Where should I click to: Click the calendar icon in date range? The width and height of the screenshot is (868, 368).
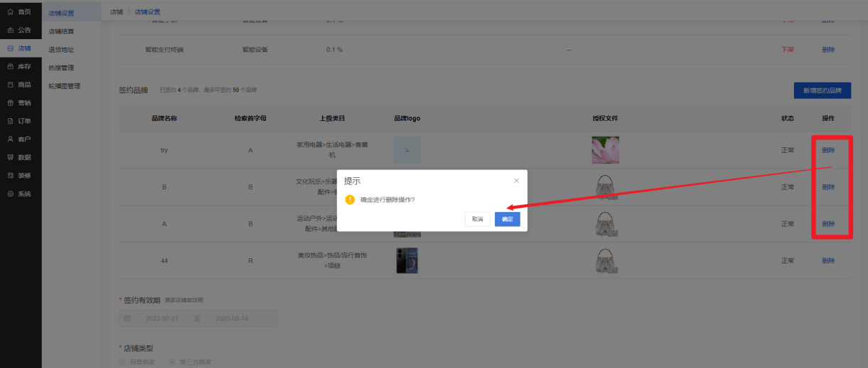click(x=127, y=318)
